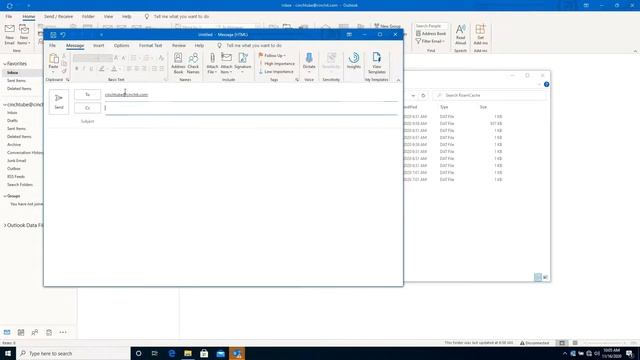The height and width of the screenshot is (360, 640).
Task: Click the Read Aloud icon
Action: click(x=460, y=35)
